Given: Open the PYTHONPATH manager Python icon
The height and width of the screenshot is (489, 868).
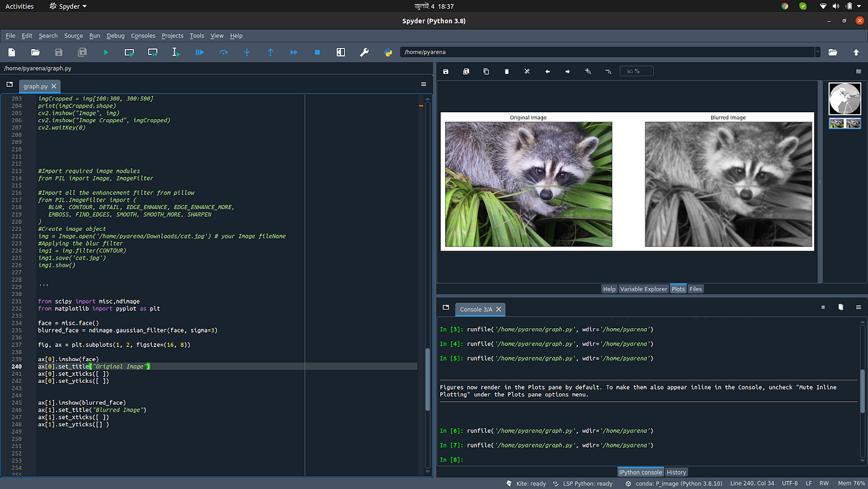Looking at the screenshot, I should 388,53.
